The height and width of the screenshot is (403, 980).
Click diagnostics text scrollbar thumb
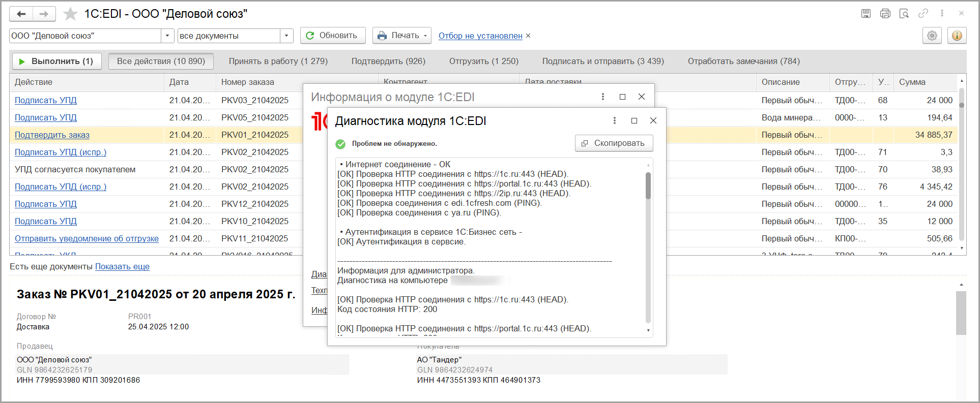pyautogui.click(x=648, y=185)
